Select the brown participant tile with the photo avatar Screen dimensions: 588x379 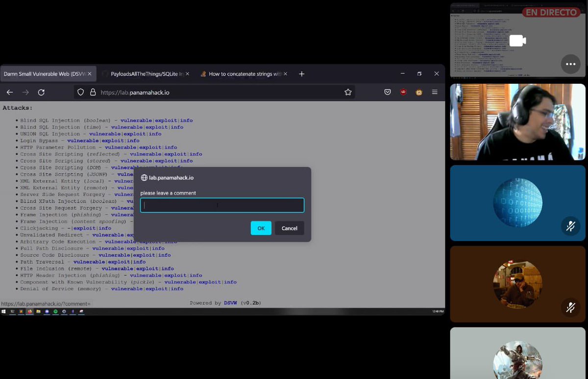518,284
